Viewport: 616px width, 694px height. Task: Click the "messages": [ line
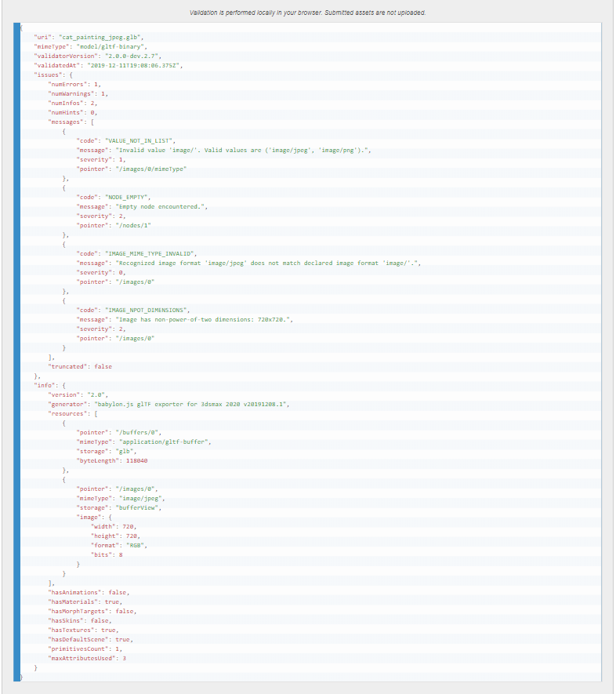pos(71,122)
